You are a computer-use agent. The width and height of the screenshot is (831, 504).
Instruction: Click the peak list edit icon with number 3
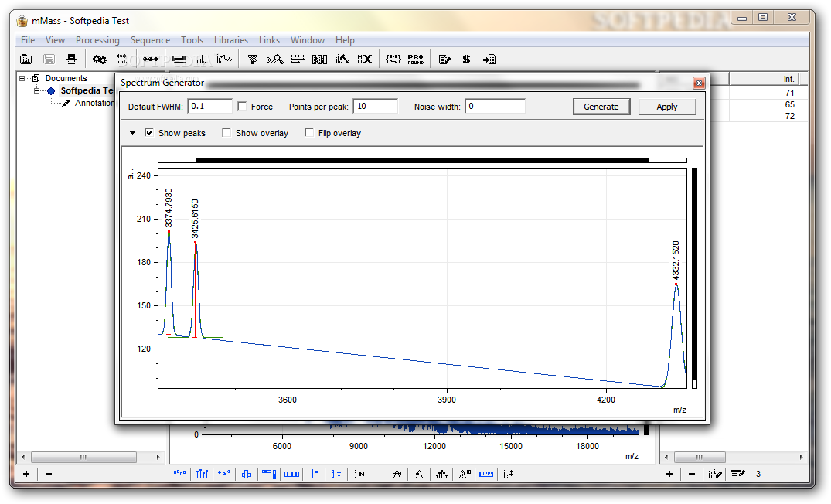click(x=737, y=474)
